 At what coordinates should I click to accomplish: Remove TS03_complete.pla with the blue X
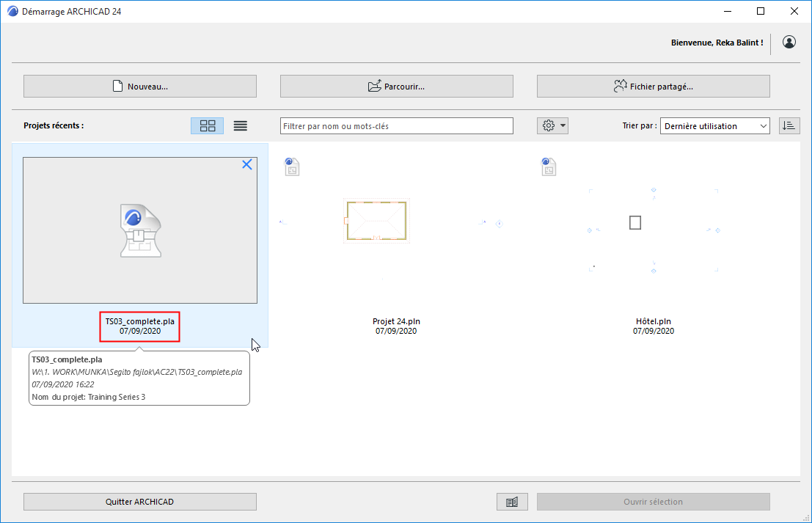[x=247, y=164]
